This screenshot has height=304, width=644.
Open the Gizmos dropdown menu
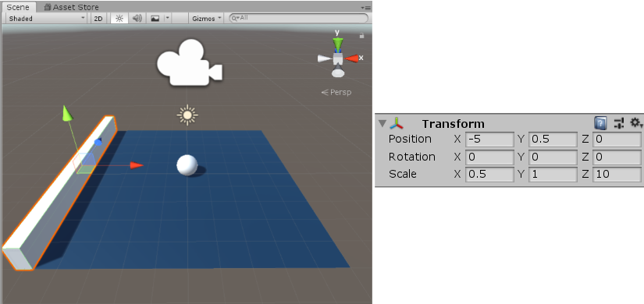(x=207, y=18)
